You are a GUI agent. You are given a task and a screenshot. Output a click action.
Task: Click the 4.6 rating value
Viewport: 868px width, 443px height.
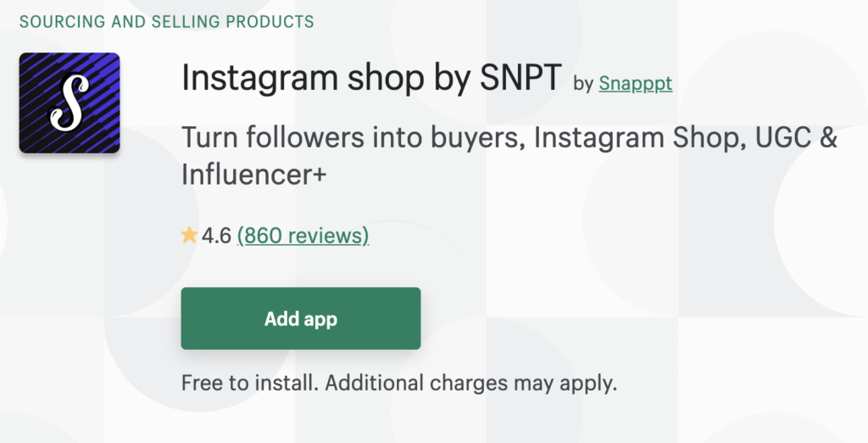click(x=217, y=235)
